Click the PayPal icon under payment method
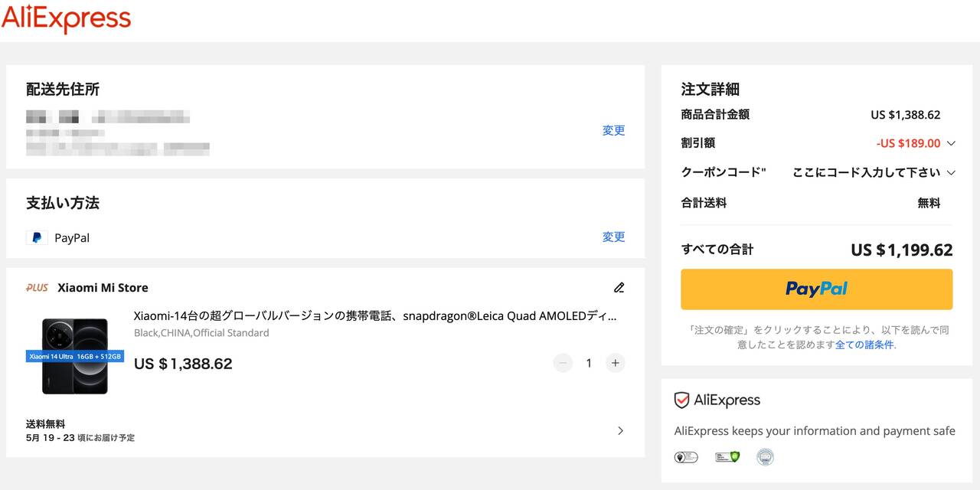 pos(37,237)
